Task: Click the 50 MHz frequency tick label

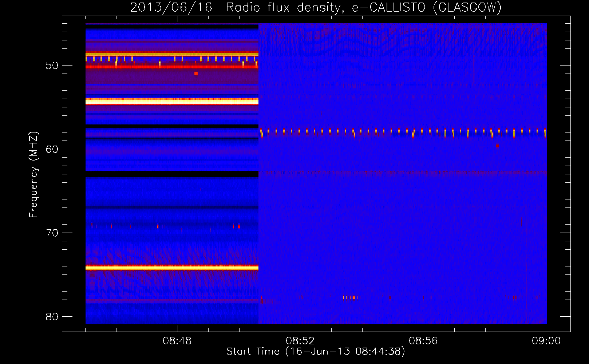Action: click(x=52, y=66)
